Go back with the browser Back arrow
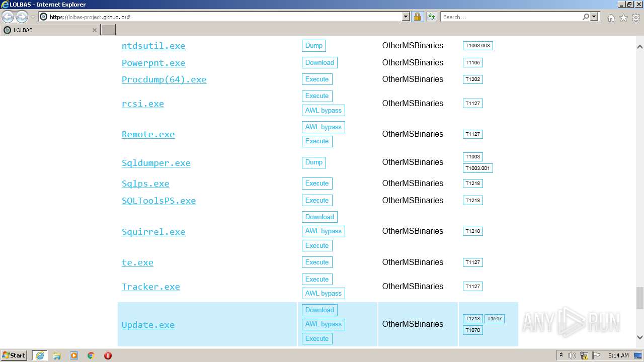The image size is (644, 362). [x=8, y=17]
